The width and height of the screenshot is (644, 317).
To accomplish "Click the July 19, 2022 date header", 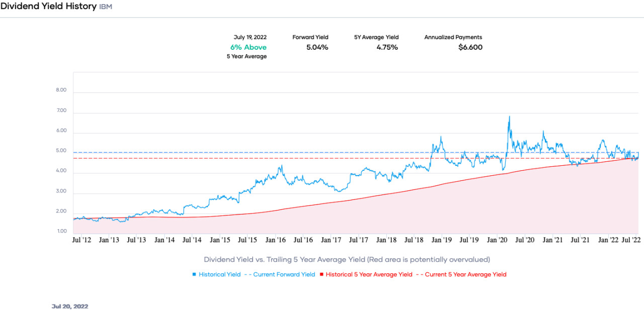I will click(250, 37).
